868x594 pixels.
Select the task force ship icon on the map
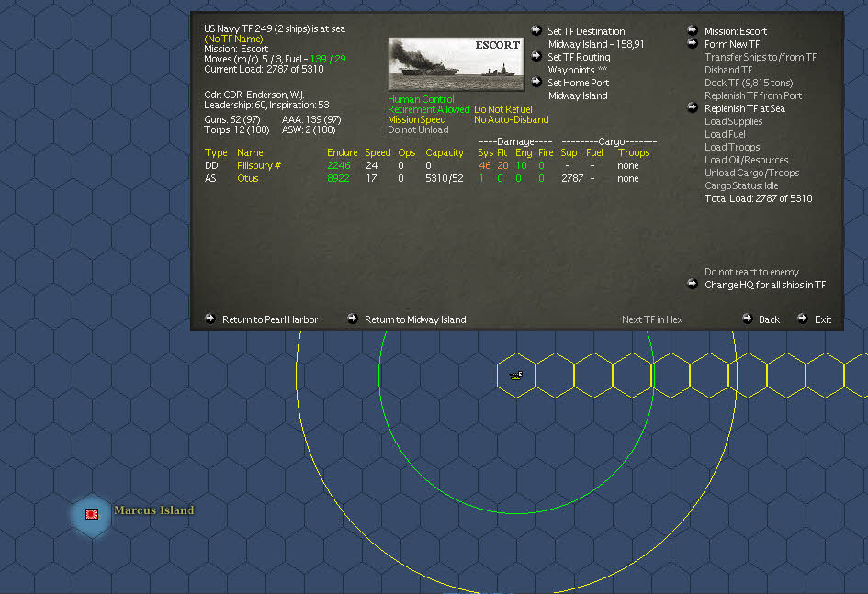pyautogui.click(x=516, y=375)
